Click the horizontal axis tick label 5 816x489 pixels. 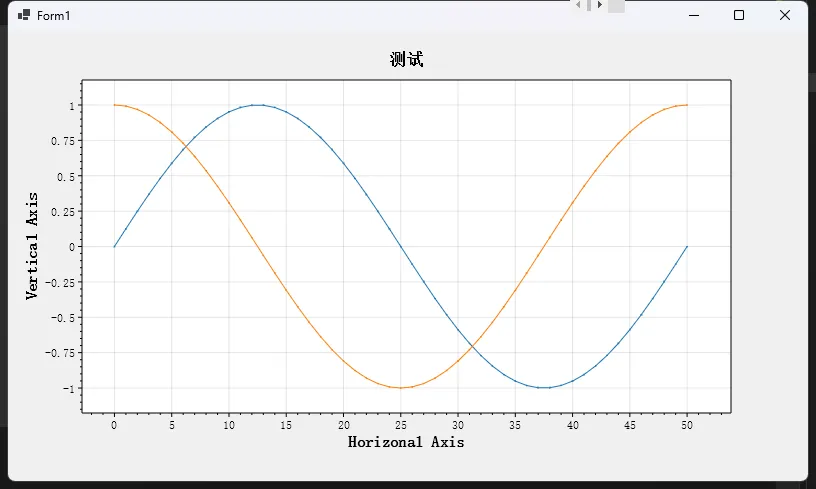172,425
